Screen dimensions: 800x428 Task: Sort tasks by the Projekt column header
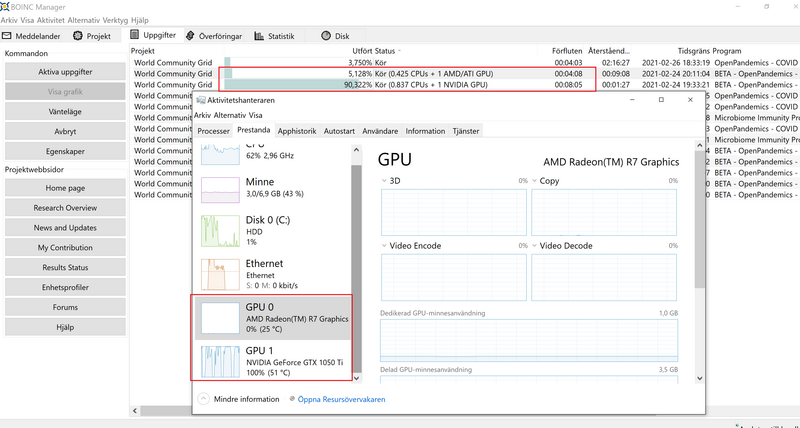point(177,51)
